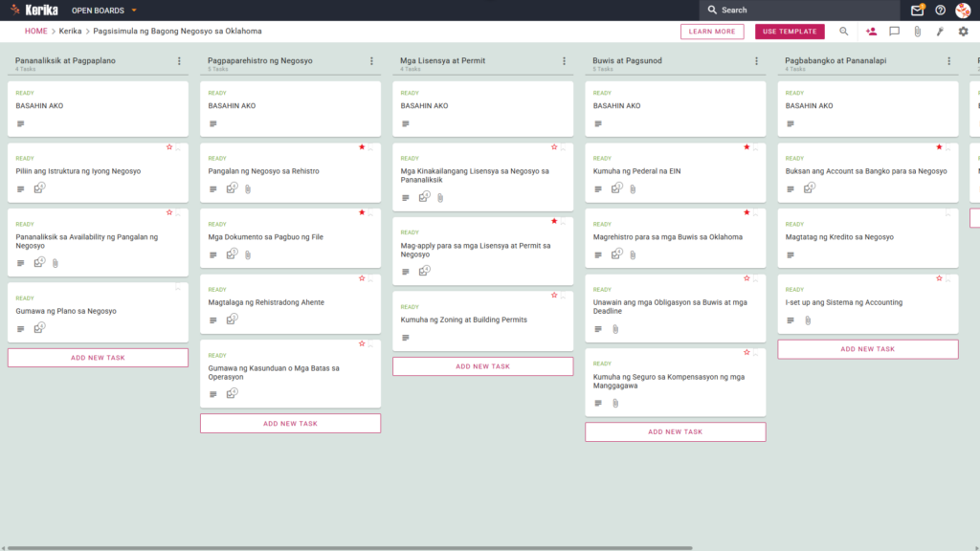Viewport: 980px width, 551px height.
Task: Click the Use Template button
Action: pyautogui.click(x=790, y=32)
